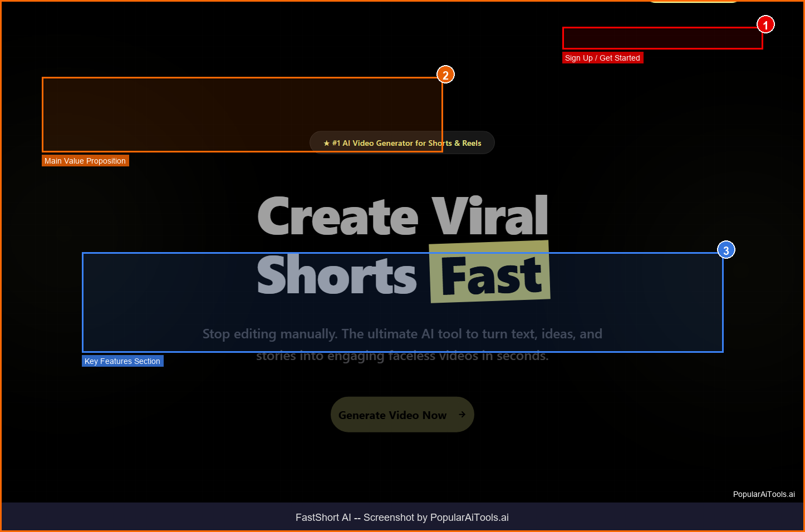Click the word 'Shorts' in the headline
Image resolution: width=805 pixels, height=532 pixels.
pos(337,275)
